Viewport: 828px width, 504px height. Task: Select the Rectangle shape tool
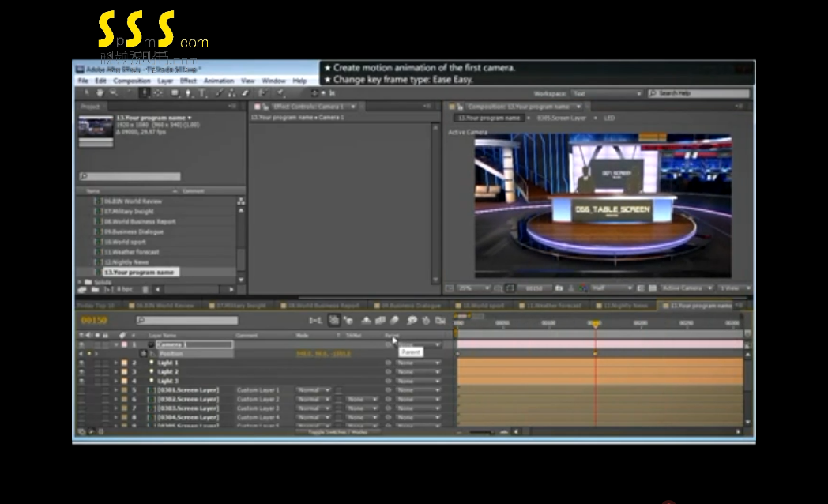[175, 93]
